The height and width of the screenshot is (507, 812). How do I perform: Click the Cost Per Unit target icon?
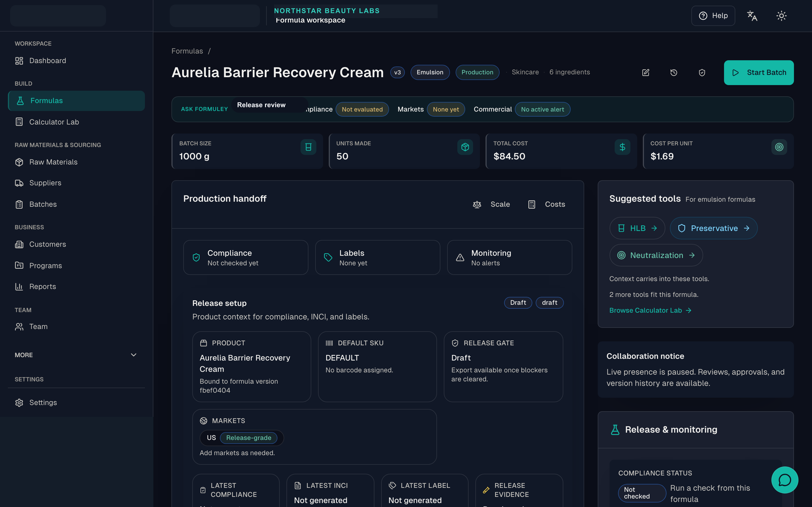pos(779,147)
